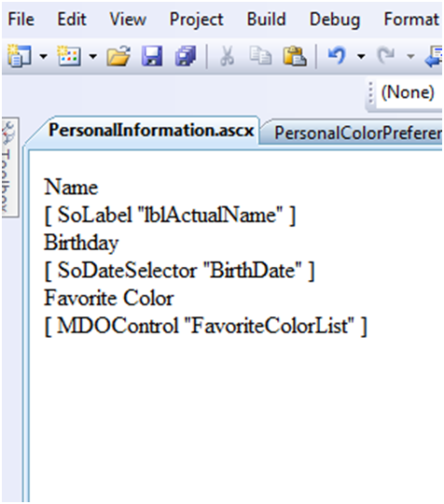
Task: Click the Cut scissors icon
Action: click(x=228, y=56)
